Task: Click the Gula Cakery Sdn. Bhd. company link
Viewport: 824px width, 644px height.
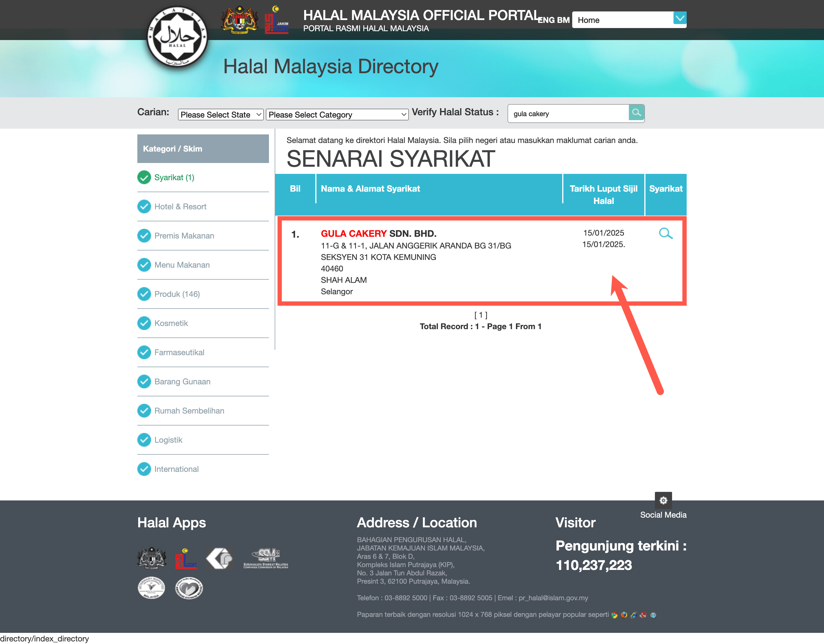Action: (x=377, y=233)
